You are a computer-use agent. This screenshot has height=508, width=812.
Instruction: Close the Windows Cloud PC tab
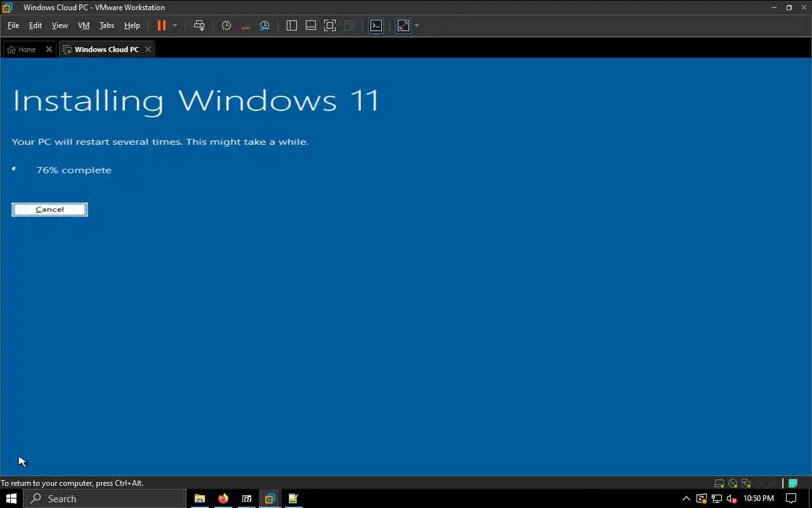coord(148,50)
